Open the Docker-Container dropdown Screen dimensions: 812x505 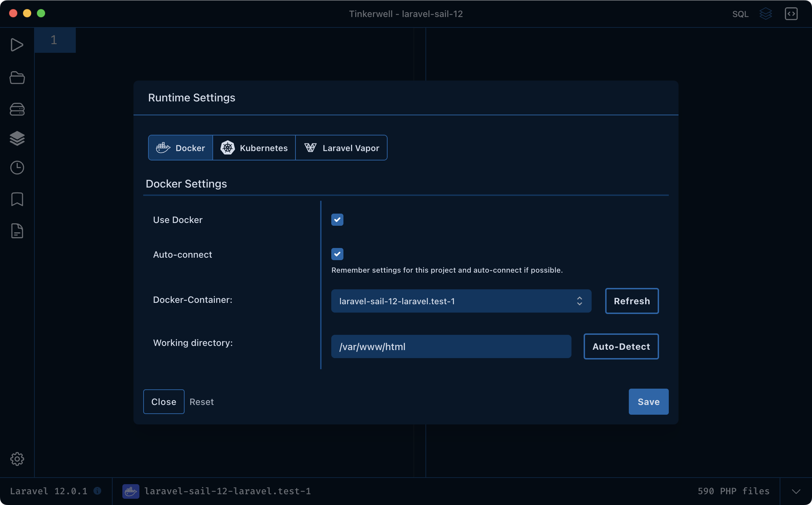461,301
